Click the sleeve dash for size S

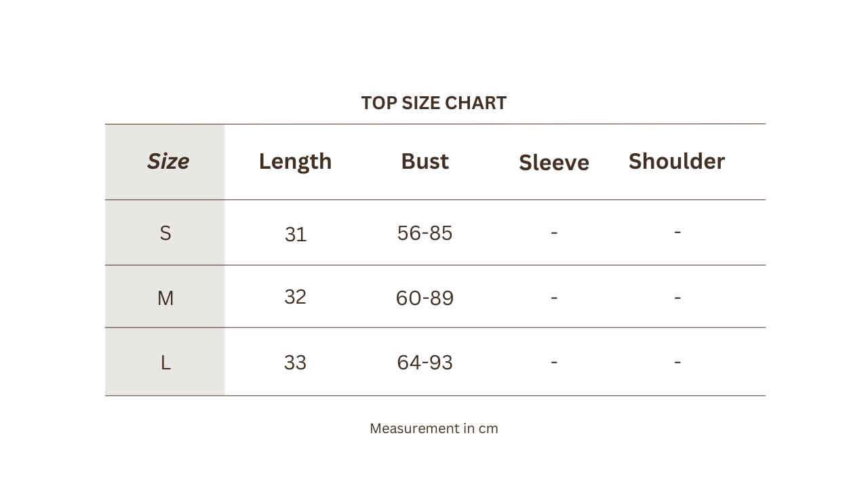pos(554,232)
